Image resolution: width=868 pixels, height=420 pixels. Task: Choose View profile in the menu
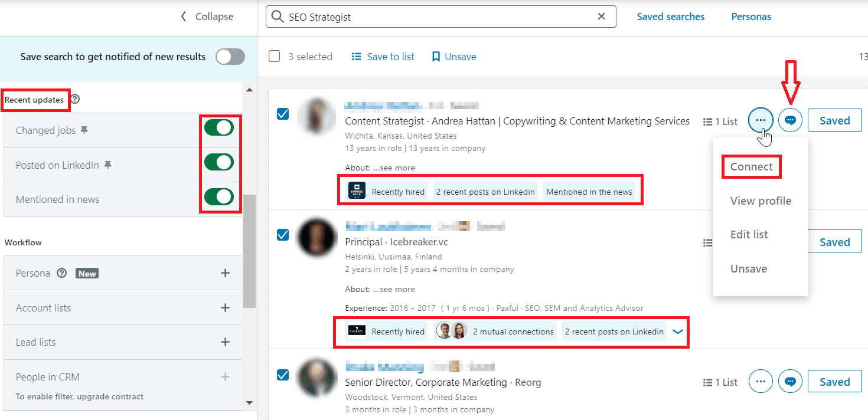coord(761,201)
